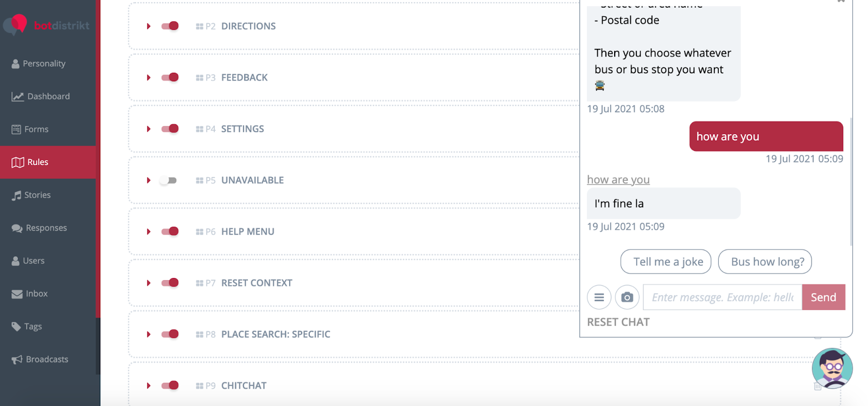Expand the RESET CONTEXT rule group
The height and width of the screenshot is (406, 868).
(x=148, y=283)
